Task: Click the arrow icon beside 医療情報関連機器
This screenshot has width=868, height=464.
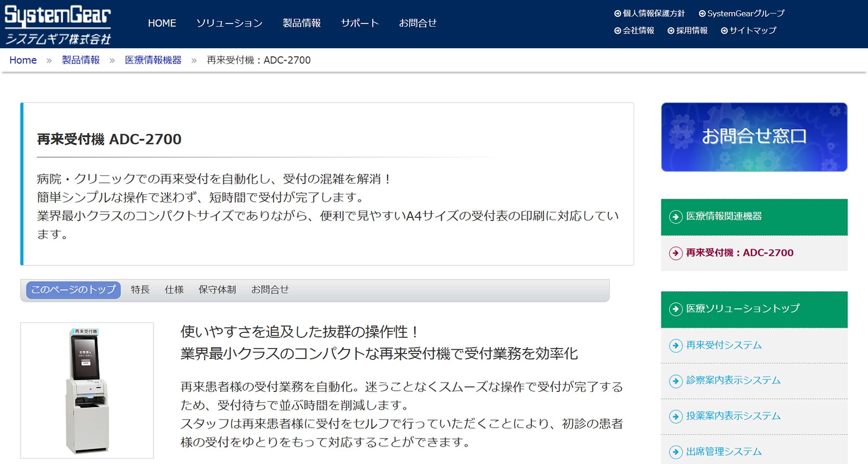Action: [x=675, y=217]
